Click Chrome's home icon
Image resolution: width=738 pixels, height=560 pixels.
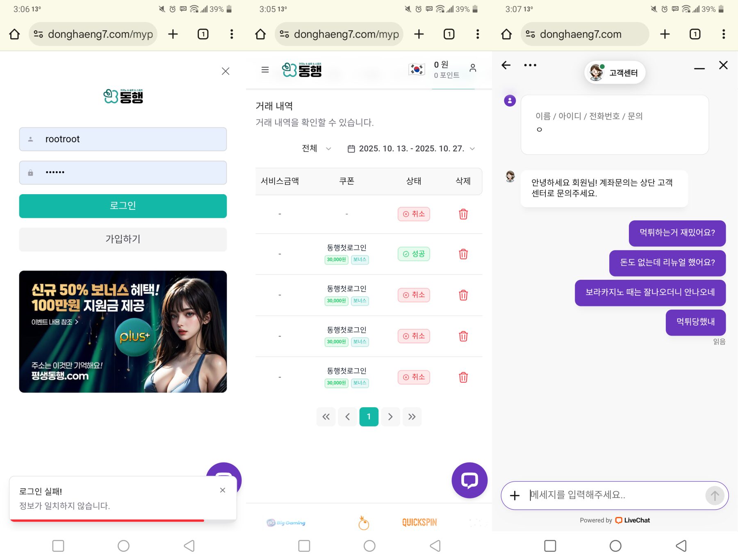tap(14, 34)
